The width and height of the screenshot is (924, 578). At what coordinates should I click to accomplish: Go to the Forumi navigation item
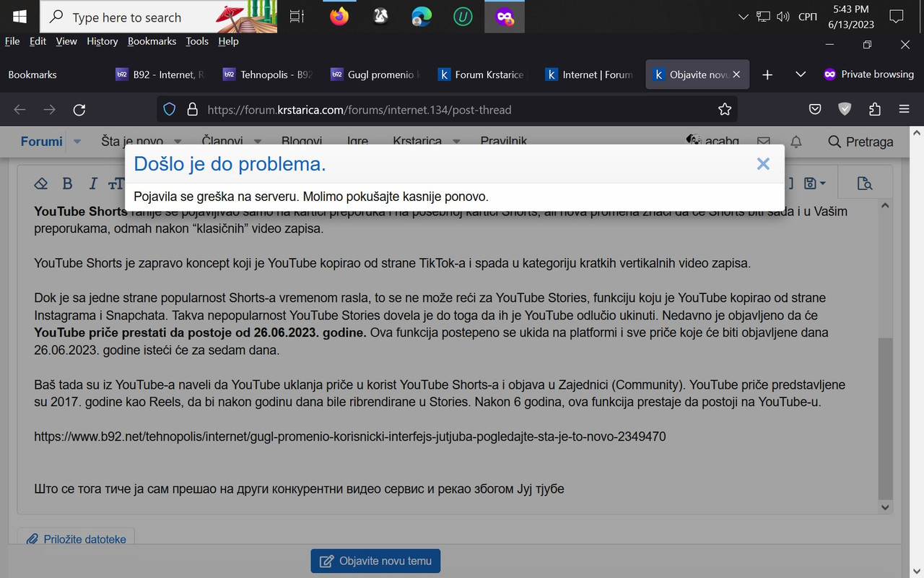tap(41, 142)
